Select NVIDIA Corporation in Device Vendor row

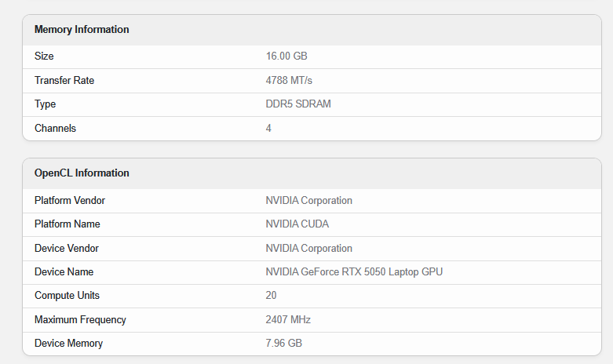tap(309, 249)
